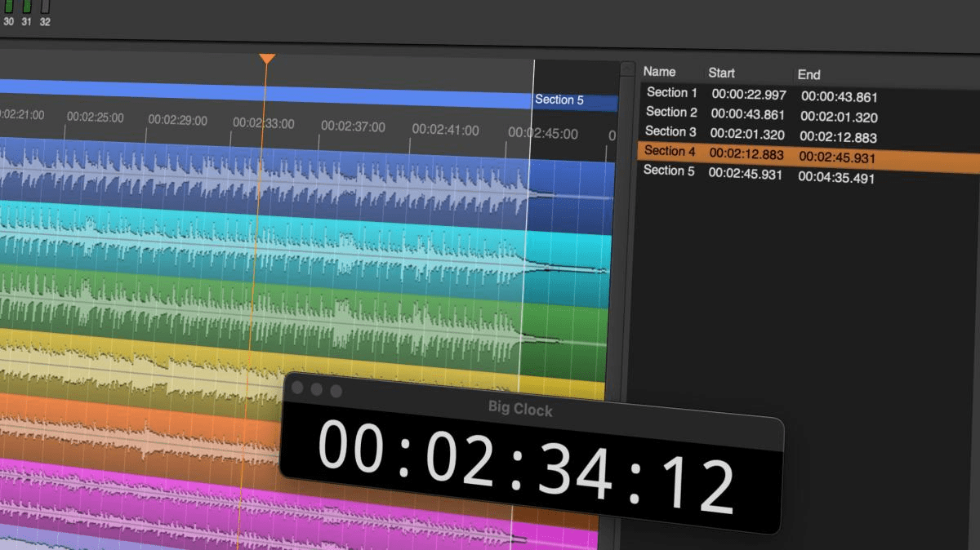Click ruler time 00:02:29:00
980x550 pixels.
[x=177, y=120]
